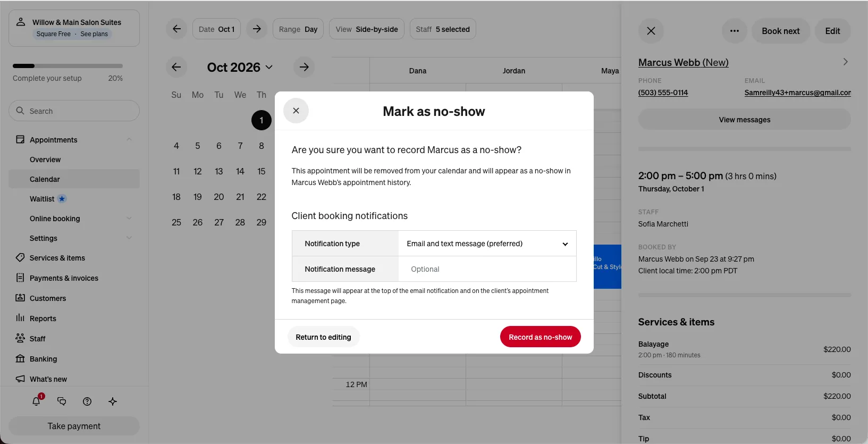Select Calendar in the sidebar

[x=74, y=179]
